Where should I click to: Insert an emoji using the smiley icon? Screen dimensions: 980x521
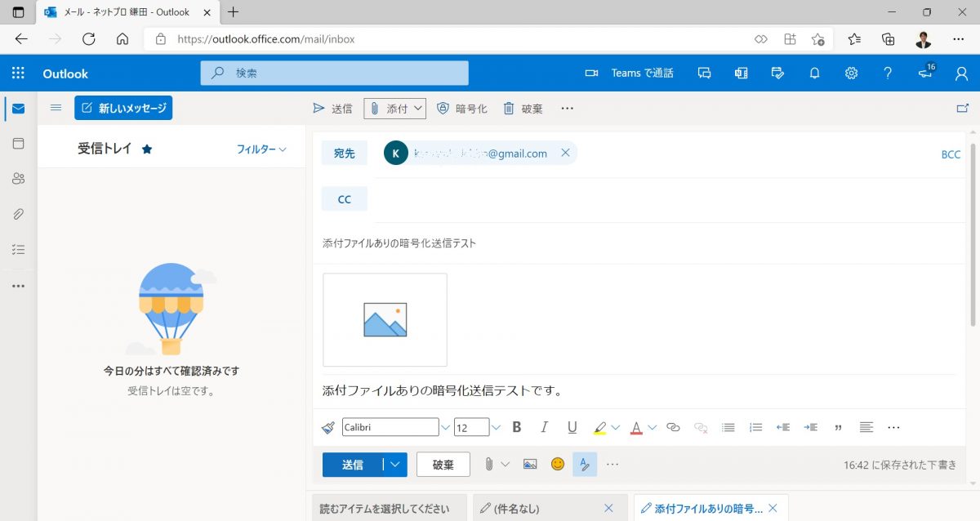coord(557,464)
